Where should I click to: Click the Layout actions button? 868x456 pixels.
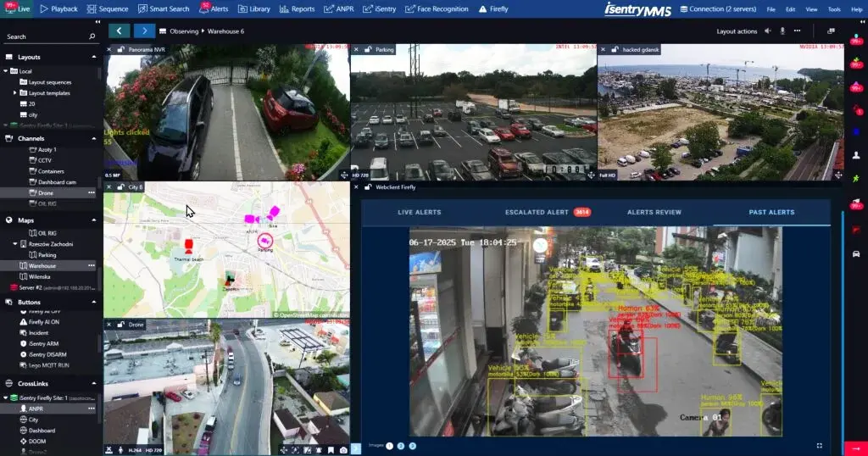tap(737, 31)
